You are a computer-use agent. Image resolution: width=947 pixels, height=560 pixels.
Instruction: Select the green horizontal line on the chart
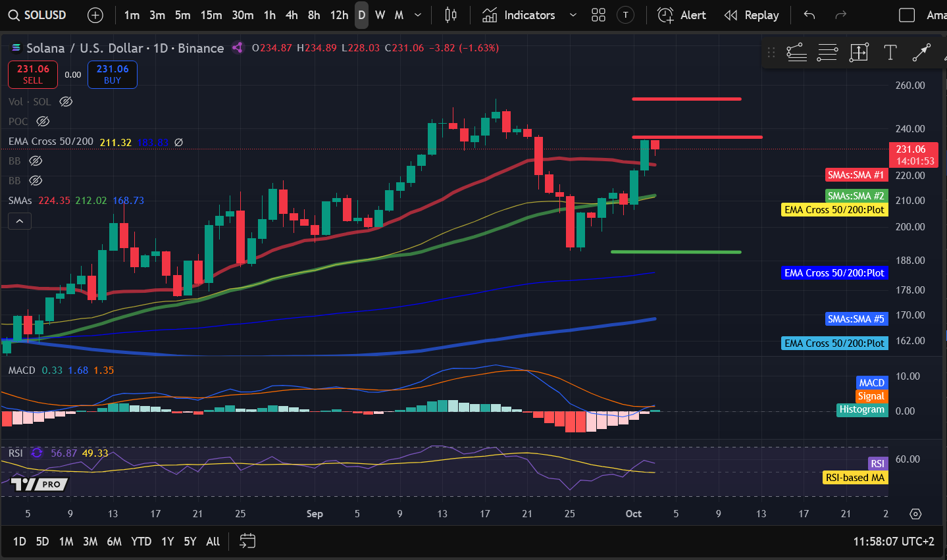pos(676,252)
